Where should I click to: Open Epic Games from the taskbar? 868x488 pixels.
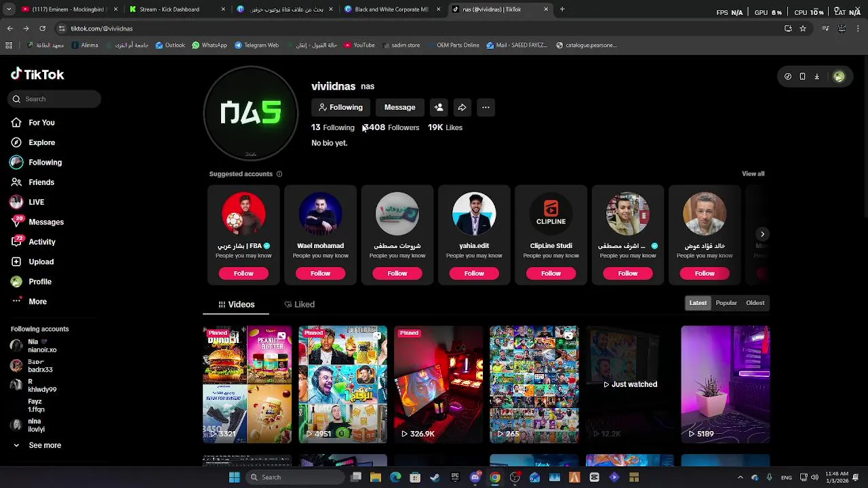click(455, 477)
